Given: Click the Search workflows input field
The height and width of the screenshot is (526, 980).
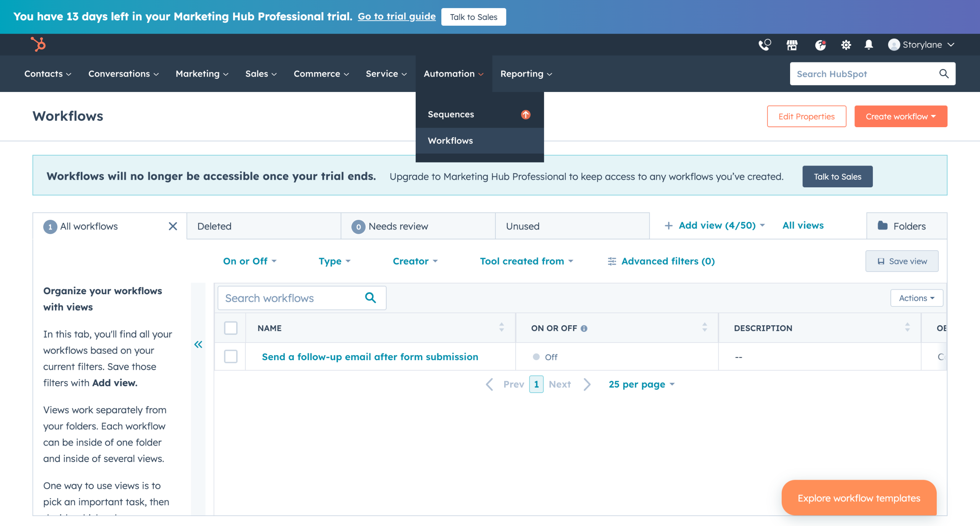Looking at the screenshot, I should 302,298.
